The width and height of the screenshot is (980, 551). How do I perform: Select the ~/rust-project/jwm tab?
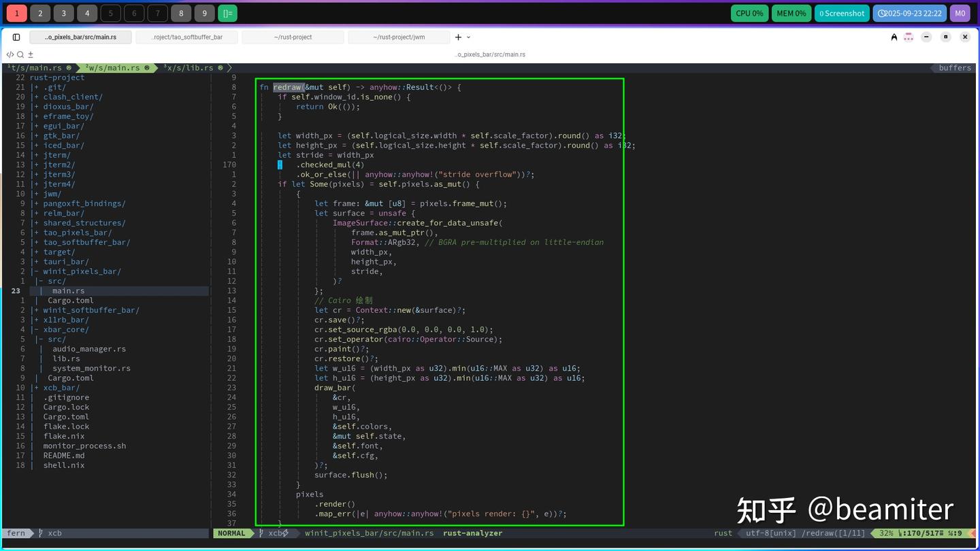click(398, 37)
